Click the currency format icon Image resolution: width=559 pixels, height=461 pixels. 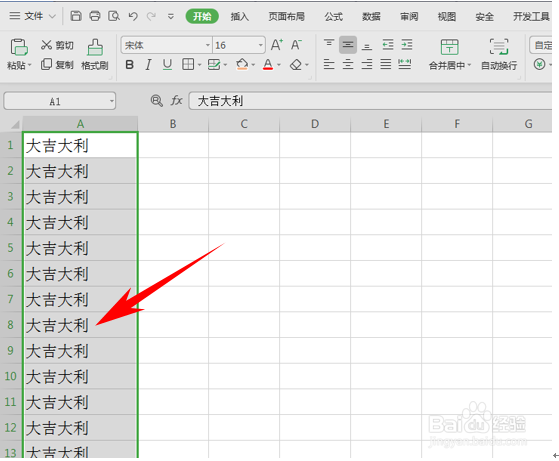coord(539,65)
